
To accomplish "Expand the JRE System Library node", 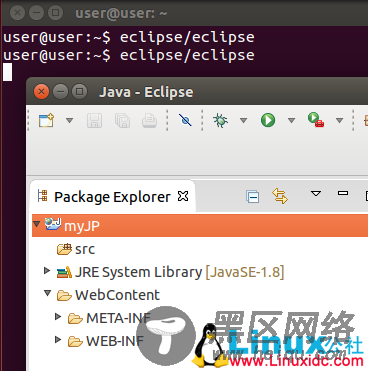I will (47, 270).
